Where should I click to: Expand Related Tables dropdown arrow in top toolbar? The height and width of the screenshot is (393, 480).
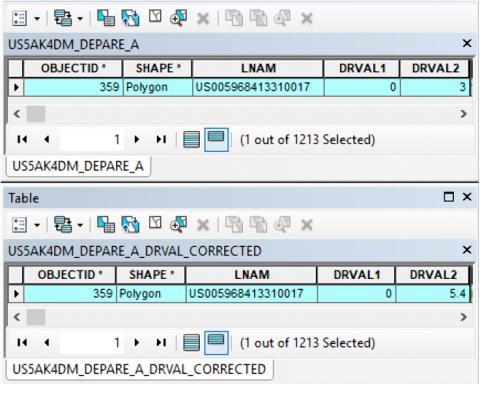tap(80, 19)
